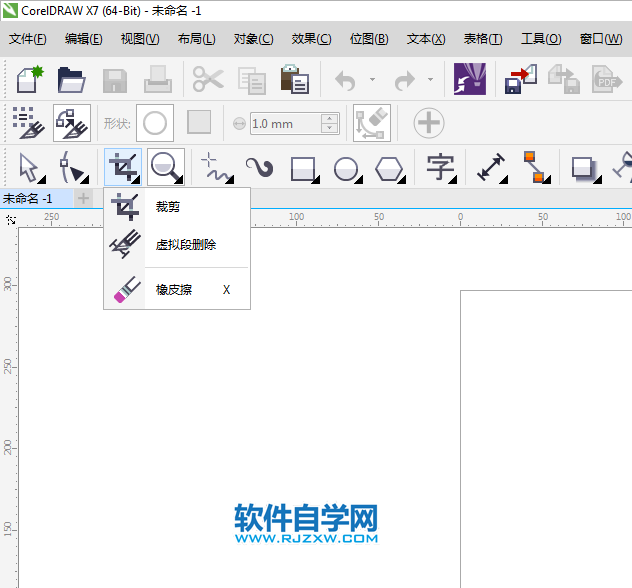Screen dimensions: 632x588
Task: Click the Print icon
Action: (x=158, y=79)
